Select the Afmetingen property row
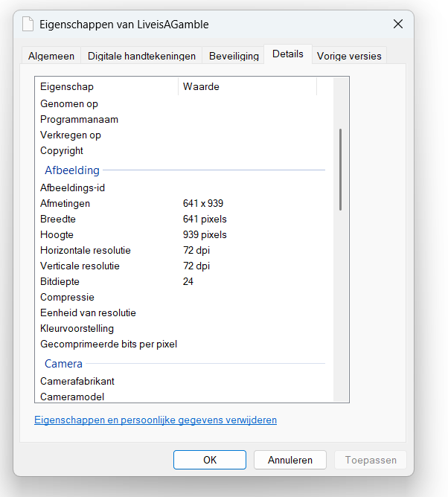 coord(65,203)
